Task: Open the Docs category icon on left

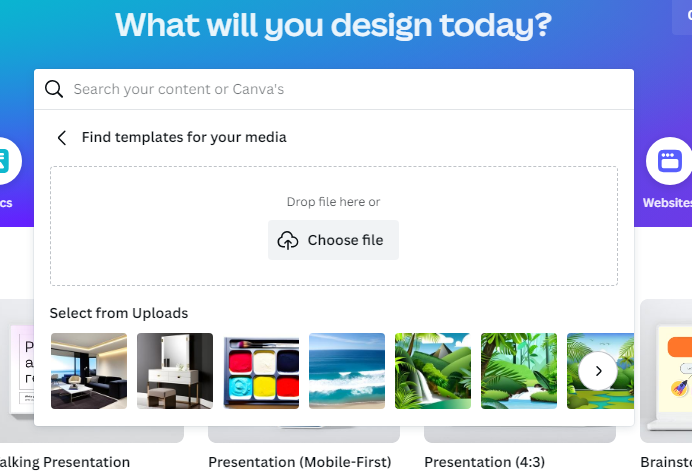Action: coord(5,161)
